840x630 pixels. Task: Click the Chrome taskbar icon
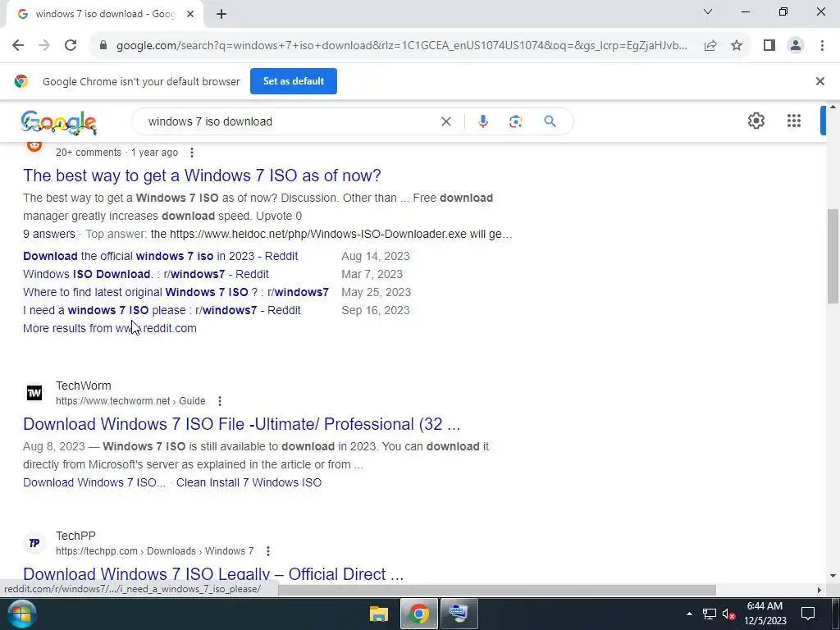click(x=419, y=614)
